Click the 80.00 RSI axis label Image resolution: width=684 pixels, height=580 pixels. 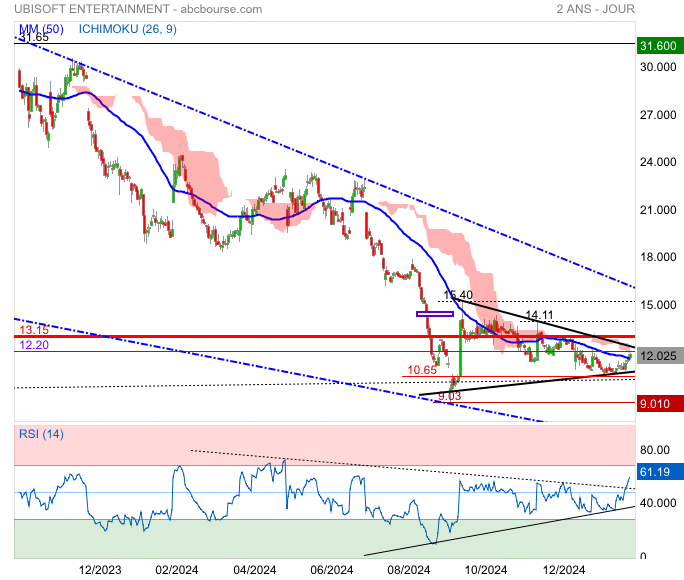pos(654,450)
